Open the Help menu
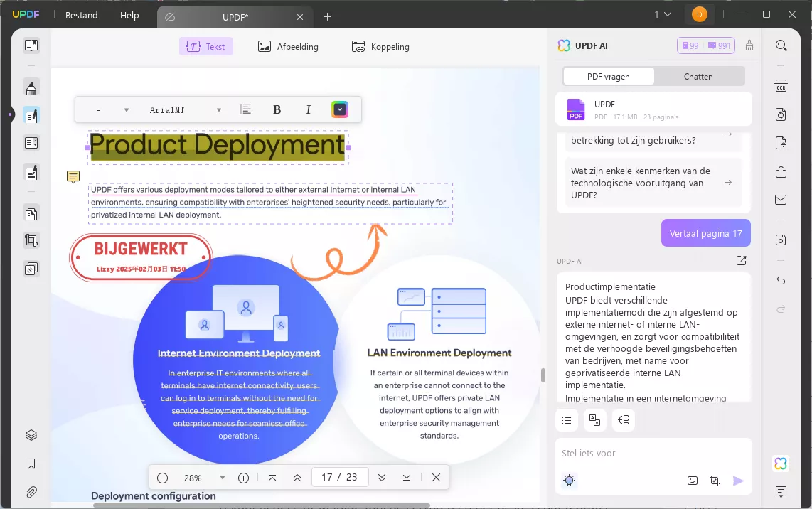The height and width of the screenshot is (509, 812). coord(129,16)
